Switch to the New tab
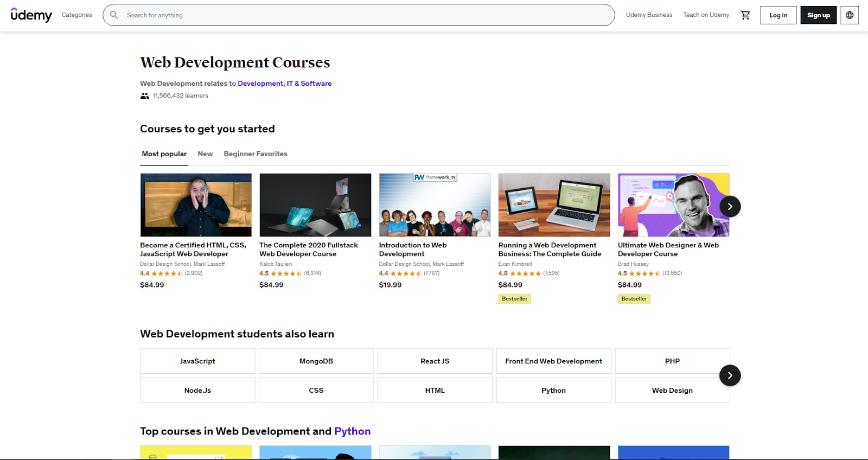The width and height of the screenshot is (868, 460). 205,154
